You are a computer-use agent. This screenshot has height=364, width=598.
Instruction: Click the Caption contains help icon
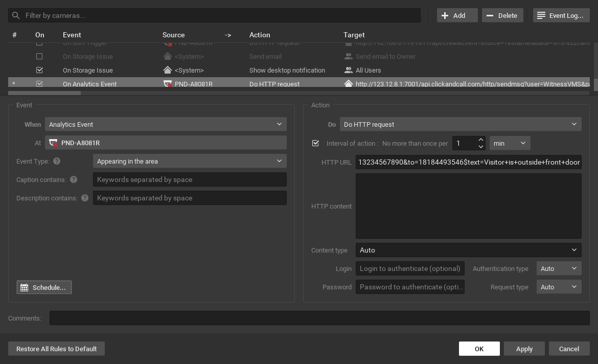(x=74, y=179)
